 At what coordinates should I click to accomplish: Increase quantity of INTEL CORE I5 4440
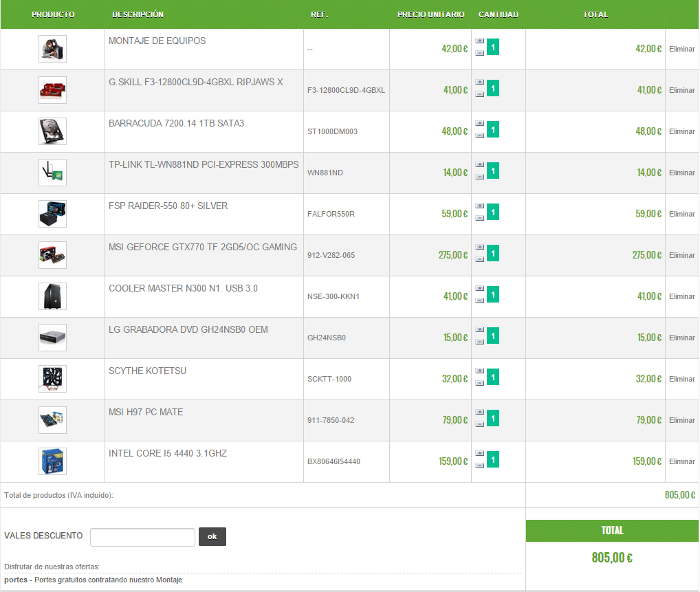coord(479,454)
